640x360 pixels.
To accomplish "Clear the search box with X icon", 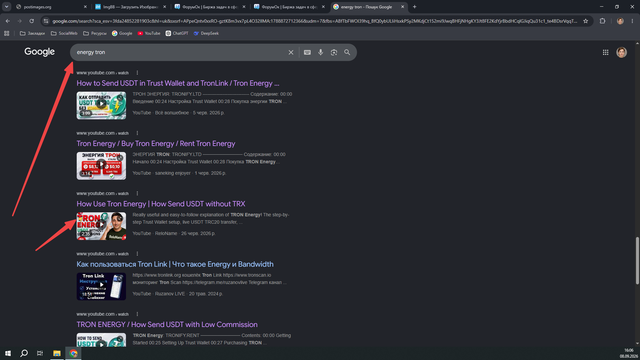I will pos(291,52).
